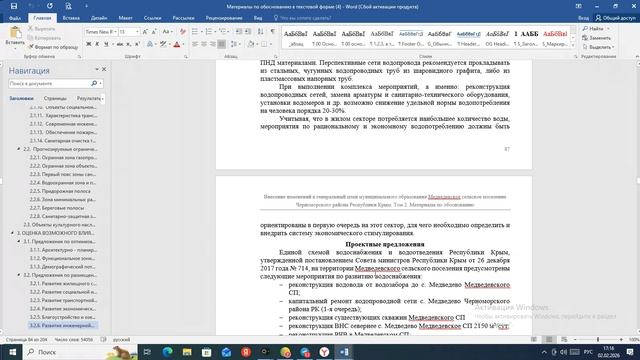
Task: Switch to the Макет tab
Action: [125, 18]
